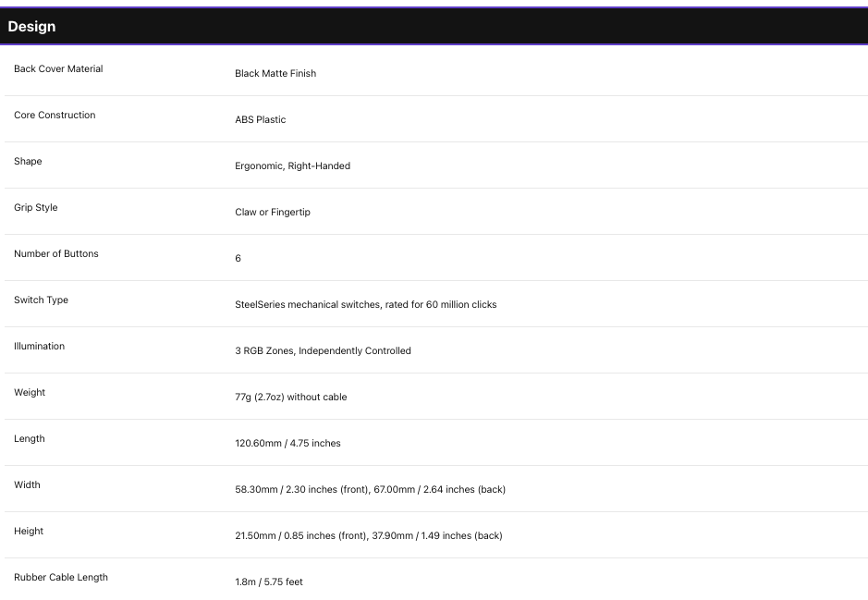Select the Back Cover Material label
This screenshot has height=600, width=868.
(58, 68)
